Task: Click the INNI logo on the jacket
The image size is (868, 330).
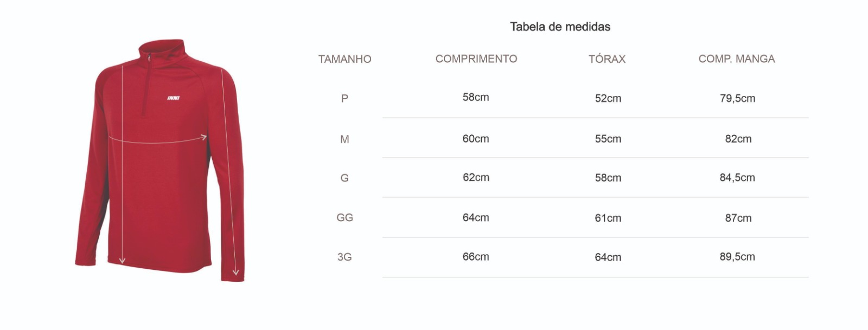Action: click(174, 98)
